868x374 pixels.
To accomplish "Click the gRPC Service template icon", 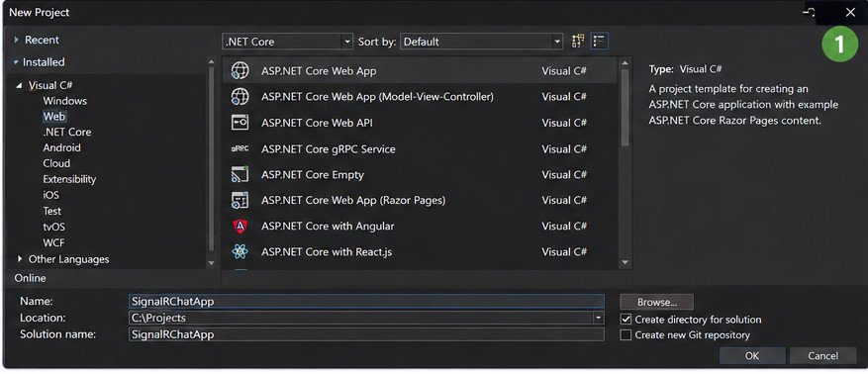I will [240, 148].
